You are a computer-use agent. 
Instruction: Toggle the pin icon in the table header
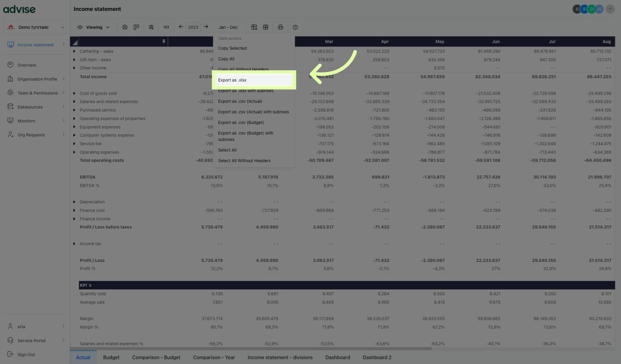tap(164, 41)
